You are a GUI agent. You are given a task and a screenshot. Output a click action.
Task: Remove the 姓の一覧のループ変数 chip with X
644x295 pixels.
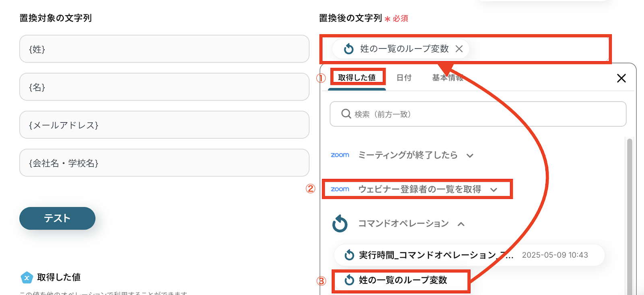pos(459,49)
